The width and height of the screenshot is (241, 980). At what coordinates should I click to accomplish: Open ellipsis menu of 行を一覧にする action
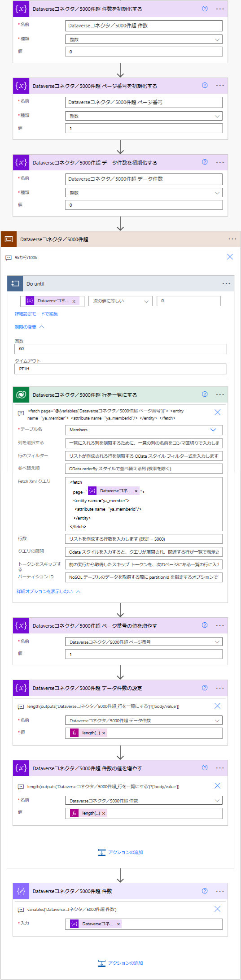pyautogui.click(x=220, y=394)
